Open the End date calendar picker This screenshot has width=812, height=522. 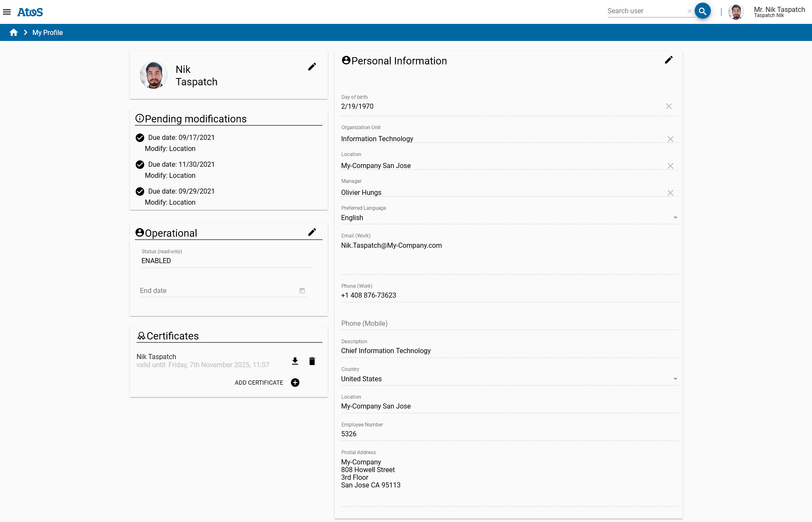(302, 291)
